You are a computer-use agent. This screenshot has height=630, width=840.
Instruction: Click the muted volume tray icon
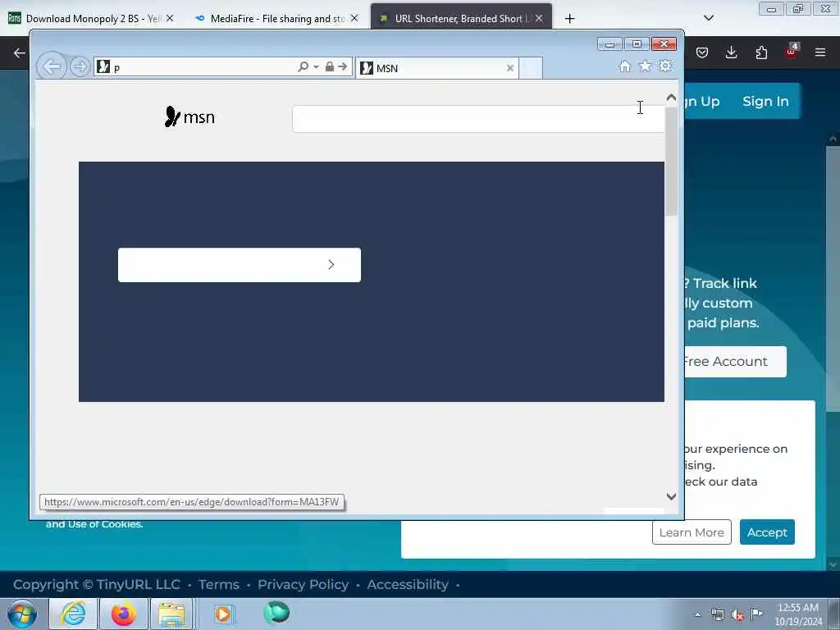point(737,615)
